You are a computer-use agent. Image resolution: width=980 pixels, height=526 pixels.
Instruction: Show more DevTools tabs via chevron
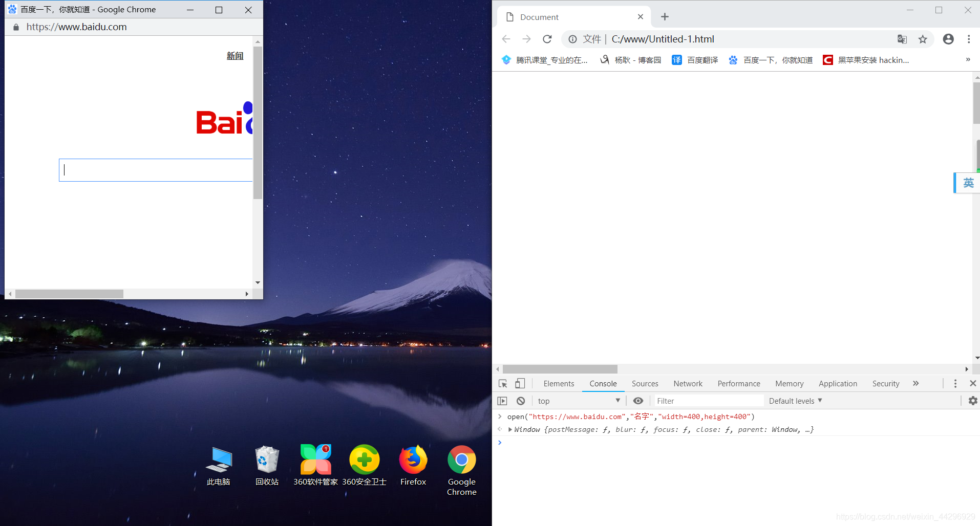(915, 383)
